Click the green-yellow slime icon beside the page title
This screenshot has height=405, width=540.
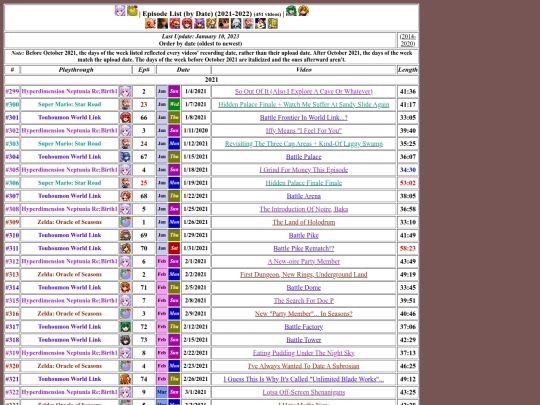pyautogui.click(x=132, y=11)
